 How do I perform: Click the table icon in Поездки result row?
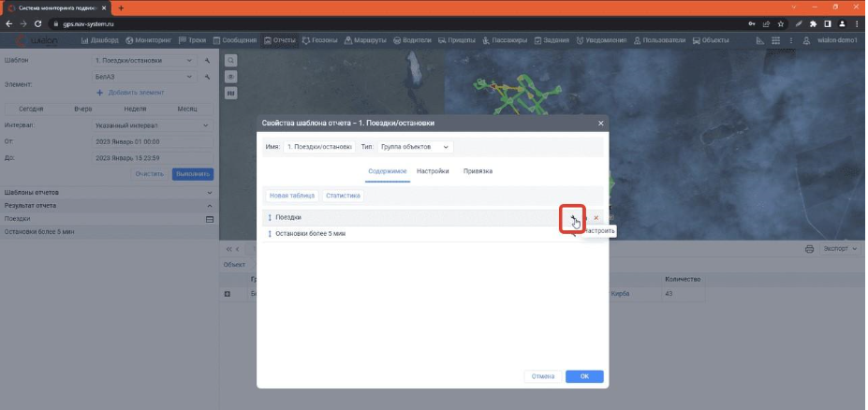[x=210, y=218]
